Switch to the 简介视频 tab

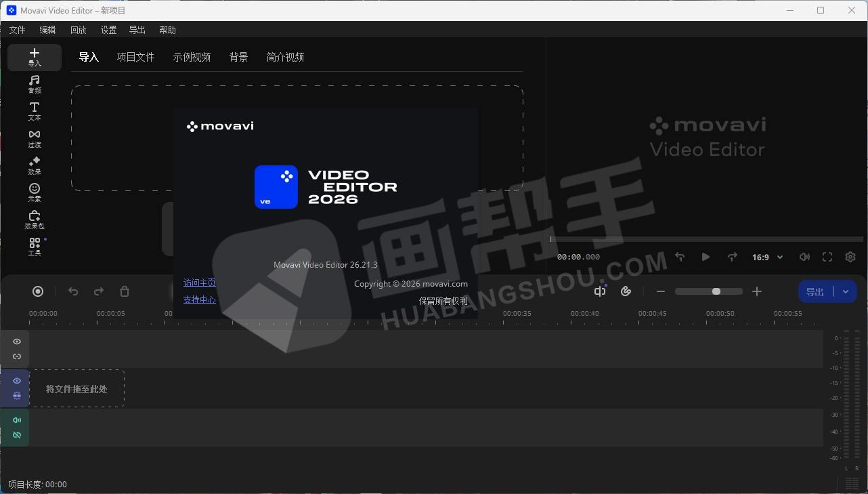coord(285,57)
